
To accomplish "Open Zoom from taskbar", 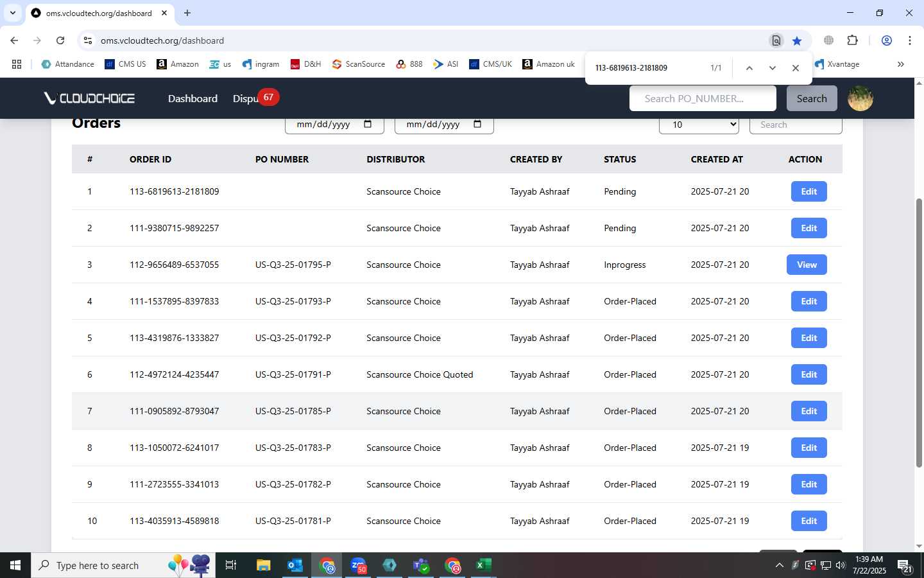I will click(x=358, y=565).
